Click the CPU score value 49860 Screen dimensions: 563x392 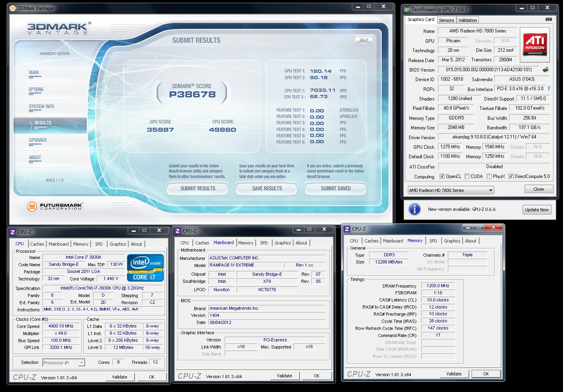[x=222, y=130]
